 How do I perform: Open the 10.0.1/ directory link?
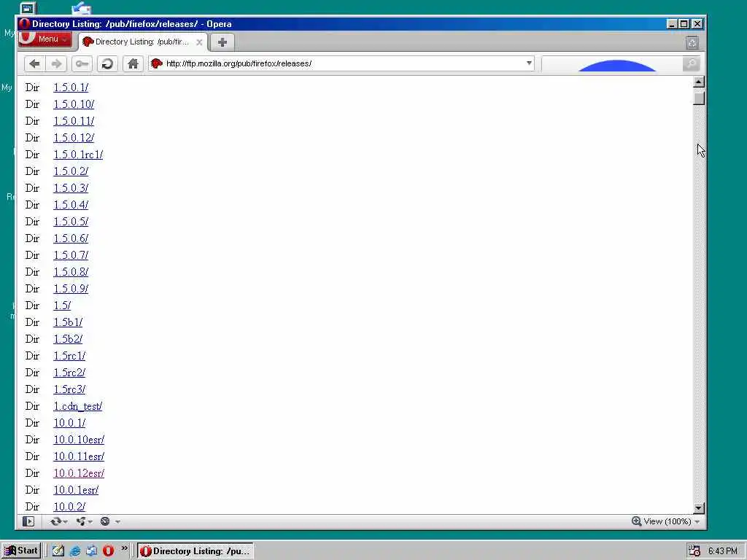[x=69, y=422]
